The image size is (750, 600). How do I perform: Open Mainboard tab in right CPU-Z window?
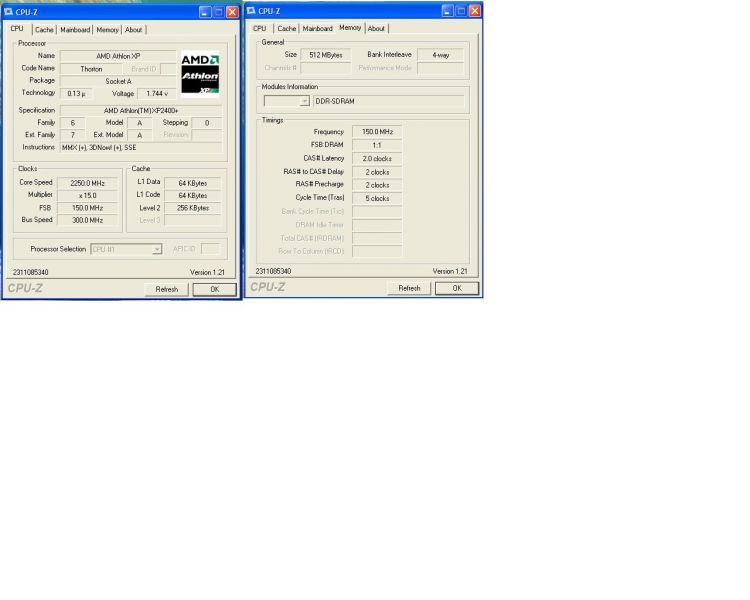pos(318,29)
